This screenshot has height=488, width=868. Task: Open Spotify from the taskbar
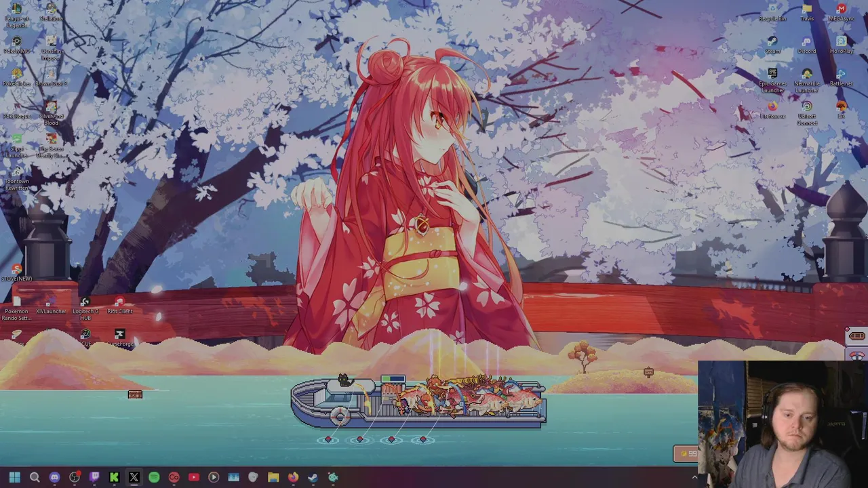tap(154, 477)
